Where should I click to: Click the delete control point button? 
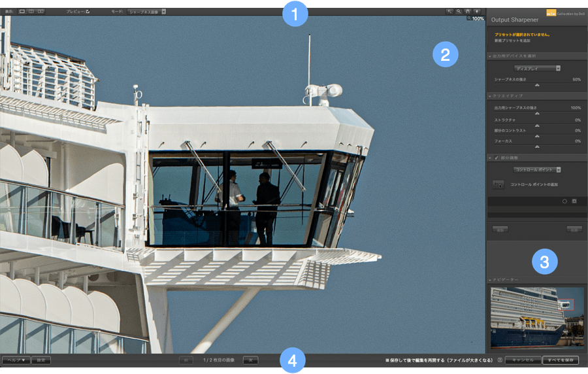(574, 229)
